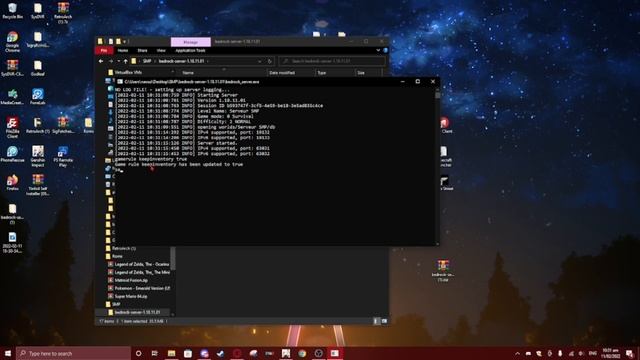Select Super Mario 64.zip in tree
This screenshot has width=640, height=360.
[x=127, y=296]
